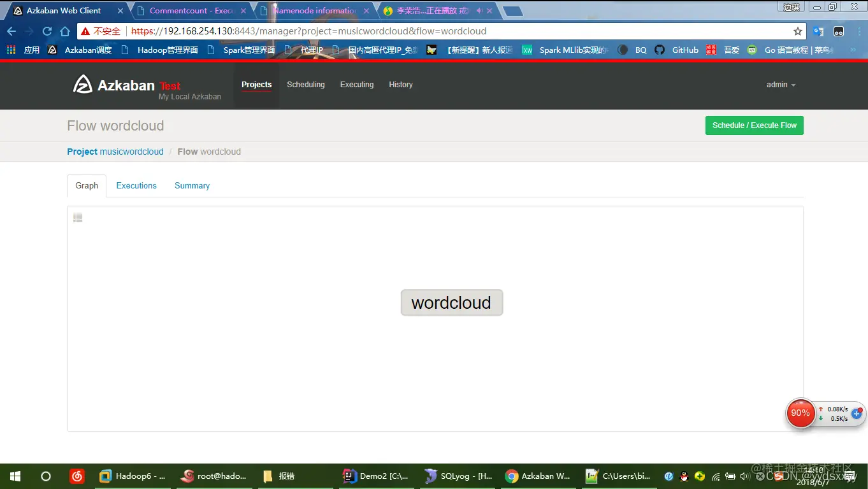This screenshot has width=868, height=489.
Task: Open the BQ bookmark
Action: 632,50
